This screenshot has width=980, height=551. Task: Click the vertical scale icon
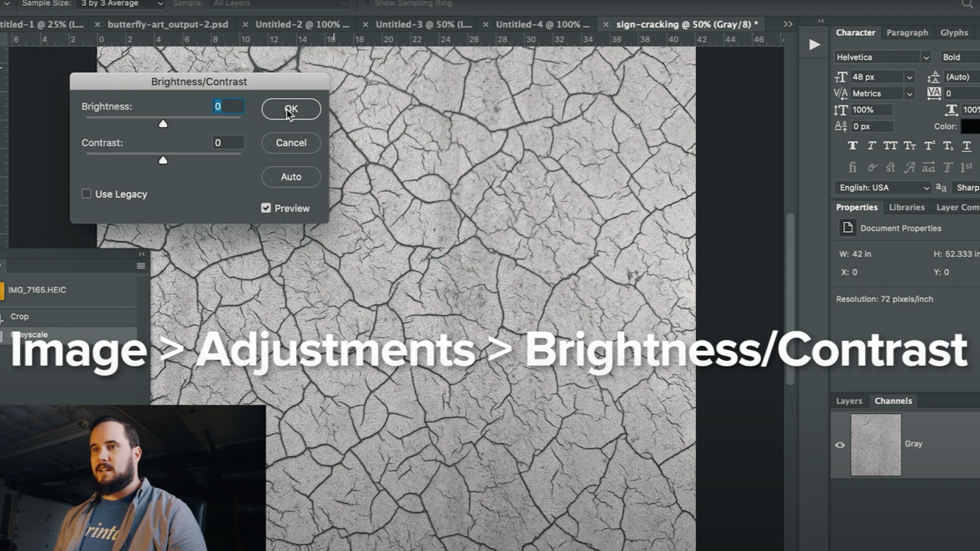click(841, 110)
